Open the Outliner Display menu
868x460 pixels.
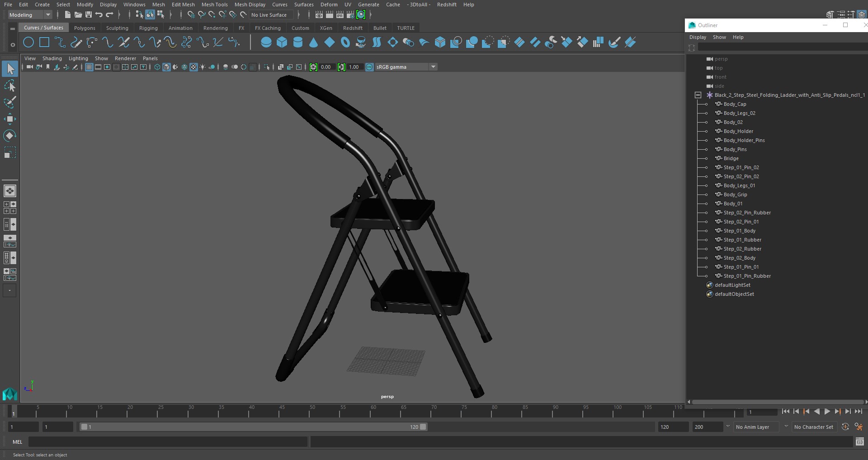pyautogui.click(x=698, y=37)
